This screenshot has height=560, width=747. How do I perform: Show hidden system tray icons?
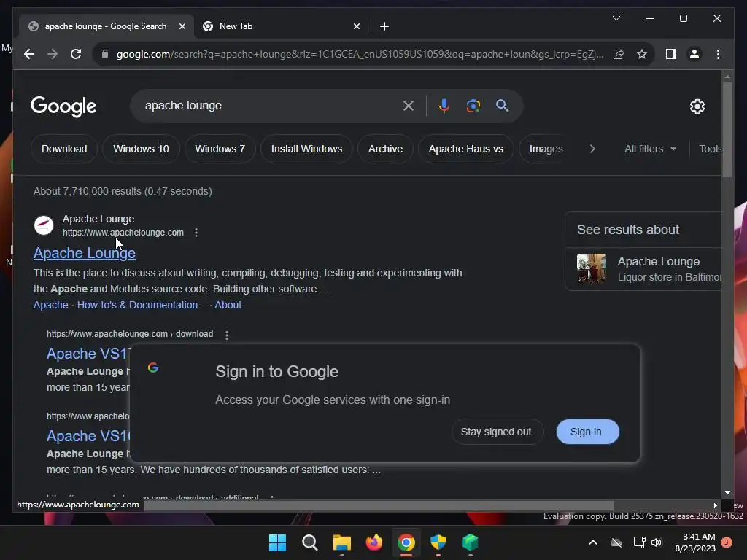593,542
